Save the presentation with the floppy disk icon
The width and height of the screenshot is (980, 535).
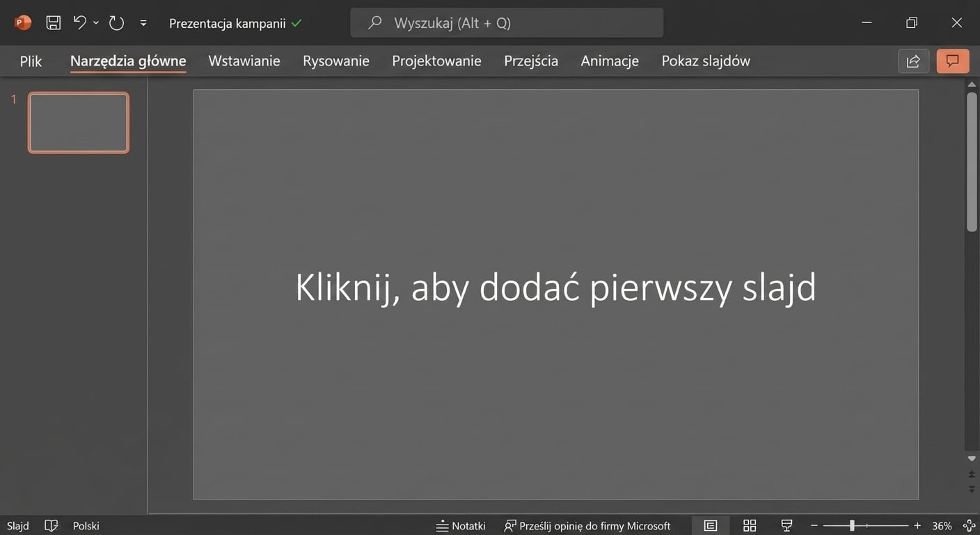click(53, 23)
